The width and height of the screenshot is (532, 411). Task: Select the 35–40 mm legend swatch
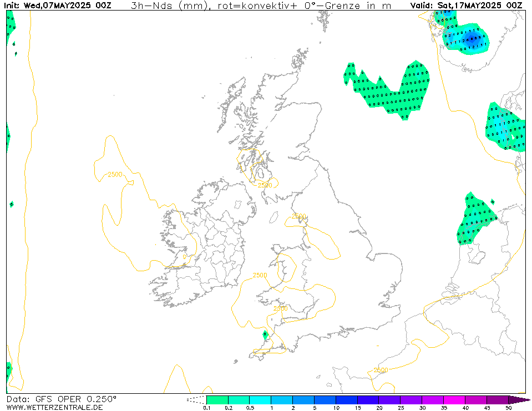point(454,400)
